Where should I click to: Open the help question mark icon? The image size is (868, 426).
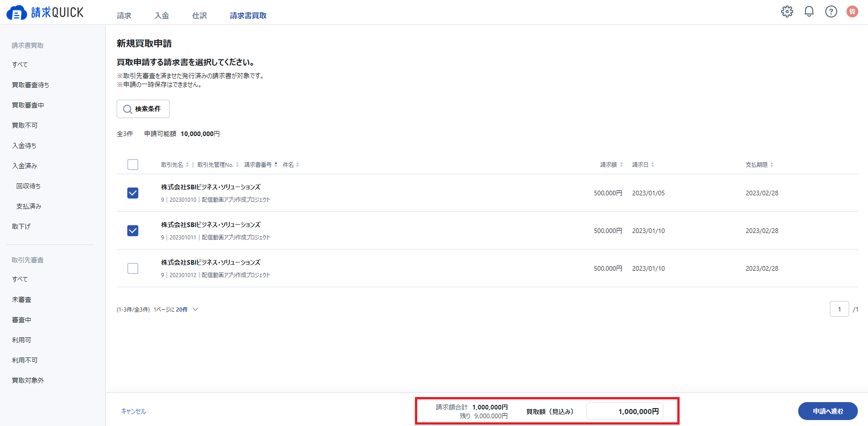pyautogui.click(x=831, y=11)
